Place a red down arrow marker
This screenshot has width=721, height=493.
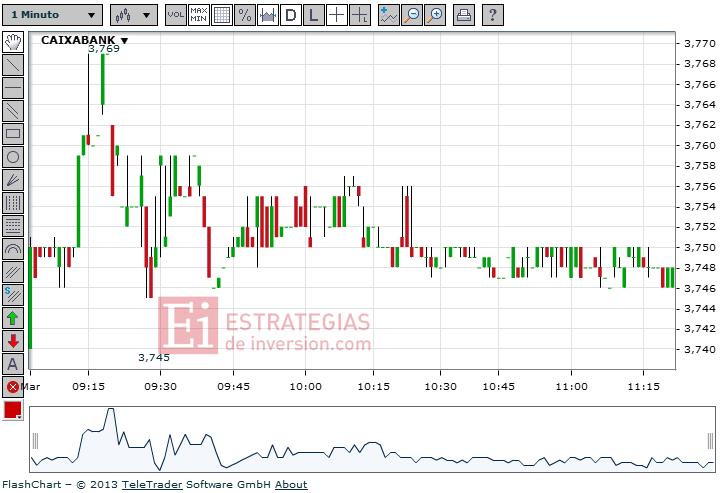[x=13, y=341]
